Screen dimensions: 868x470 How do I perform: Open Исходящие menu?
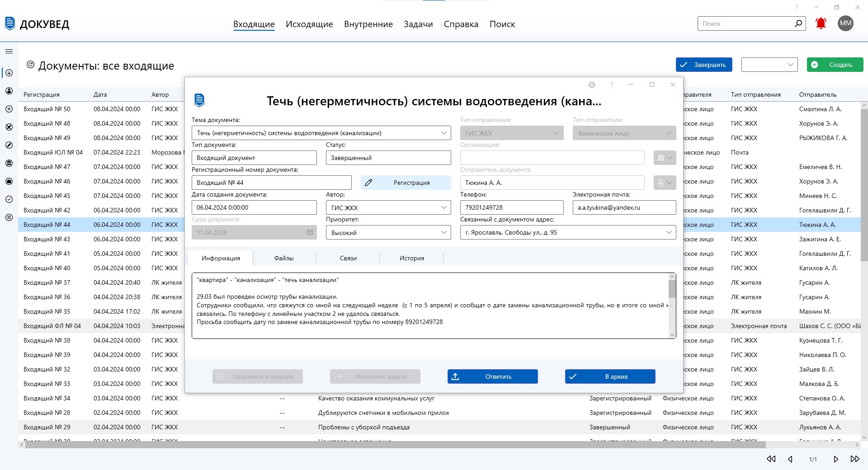pos(309,24)
